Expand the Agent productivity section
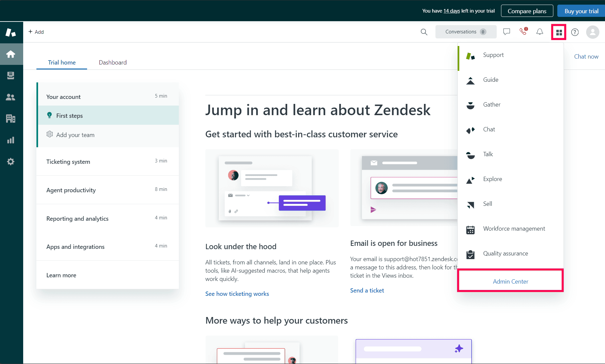Image resolution: width=605 pixels, height=364 pixels. [108, 190]
